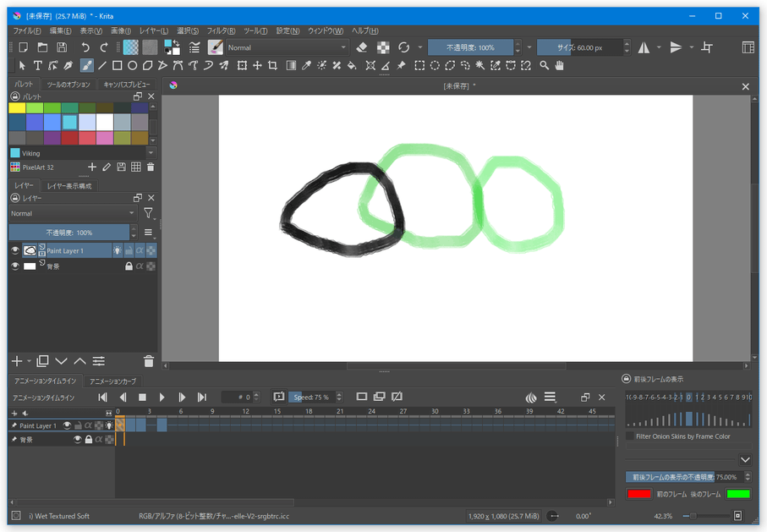The image size is (767, 532).
Task: Select the Rectangle tool
Action: coord(117,65)
